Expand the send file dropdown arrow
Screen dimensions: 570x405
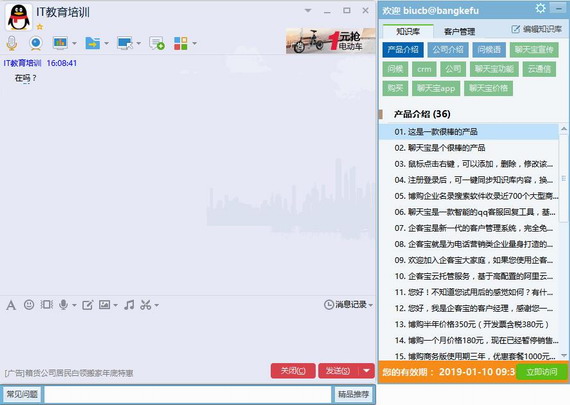(106, 43)
